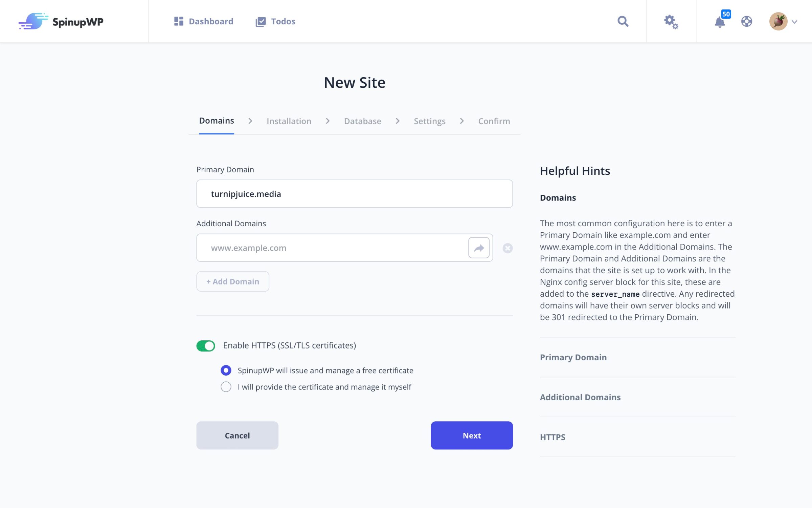Click the Cancel button
Viewport: 812px width, 508px height.
[x=238, y=436]
